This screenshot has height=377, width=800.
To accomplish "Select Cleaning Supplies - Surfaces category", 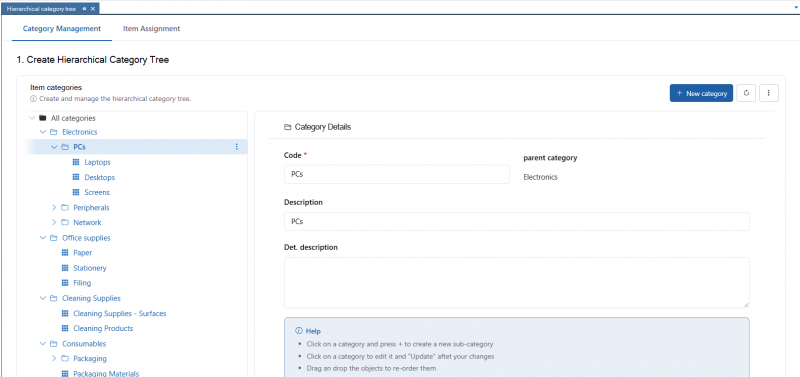I will pos(120,313).
